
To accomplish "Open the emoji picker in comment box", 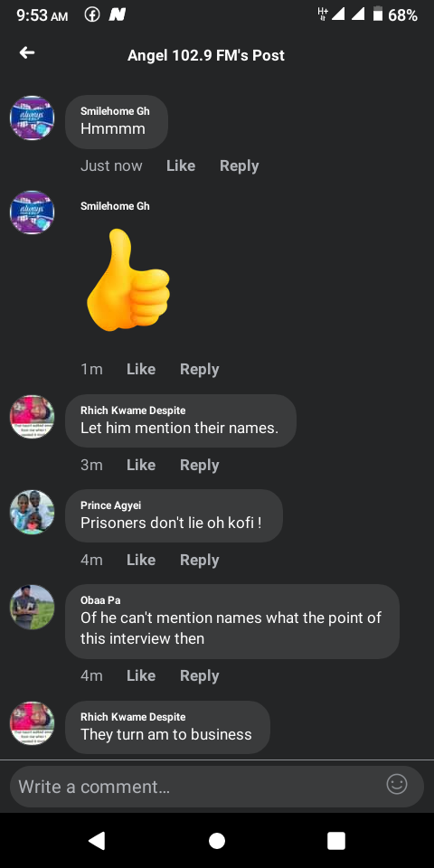I will click(x=396, y=784).
